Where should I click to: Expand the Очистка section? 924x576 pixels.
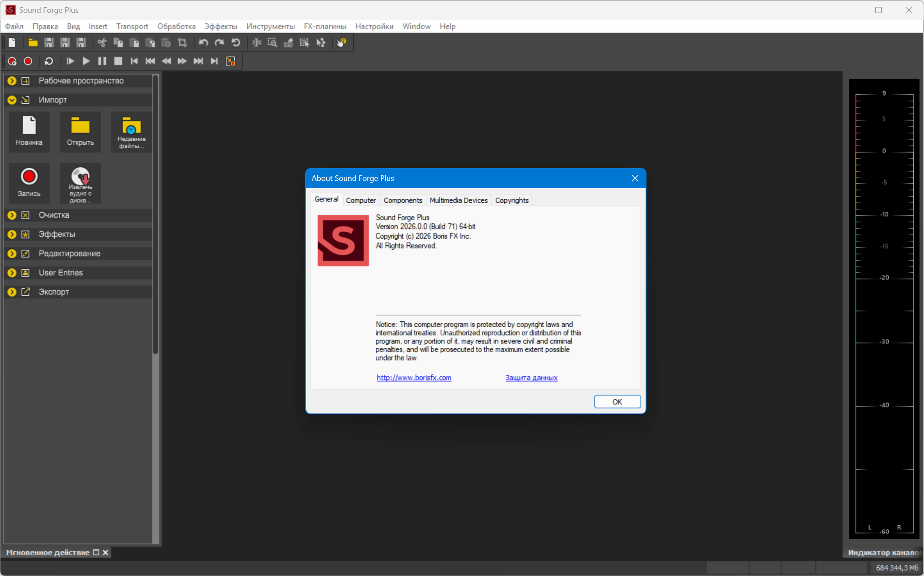coord(12,215)
